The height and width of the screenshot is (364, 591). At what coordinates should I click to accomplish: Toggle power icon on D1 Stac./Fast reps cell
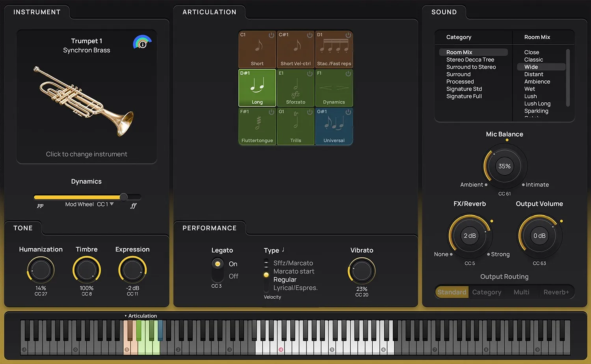(x=348, y=35)
